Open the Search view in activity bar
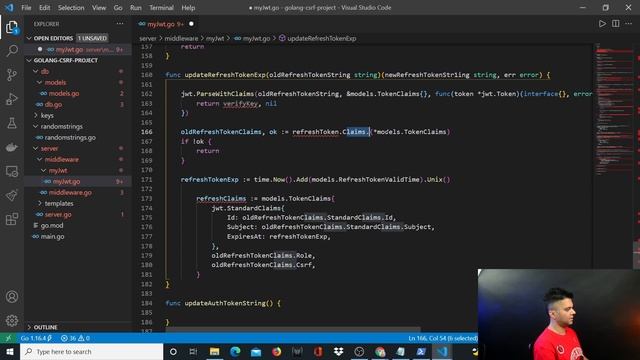640x360 pixels. point(12,51)
